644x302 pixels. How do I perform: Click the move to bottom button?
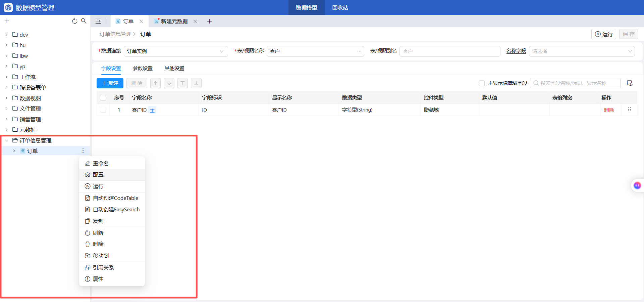(x=196, y=83)
